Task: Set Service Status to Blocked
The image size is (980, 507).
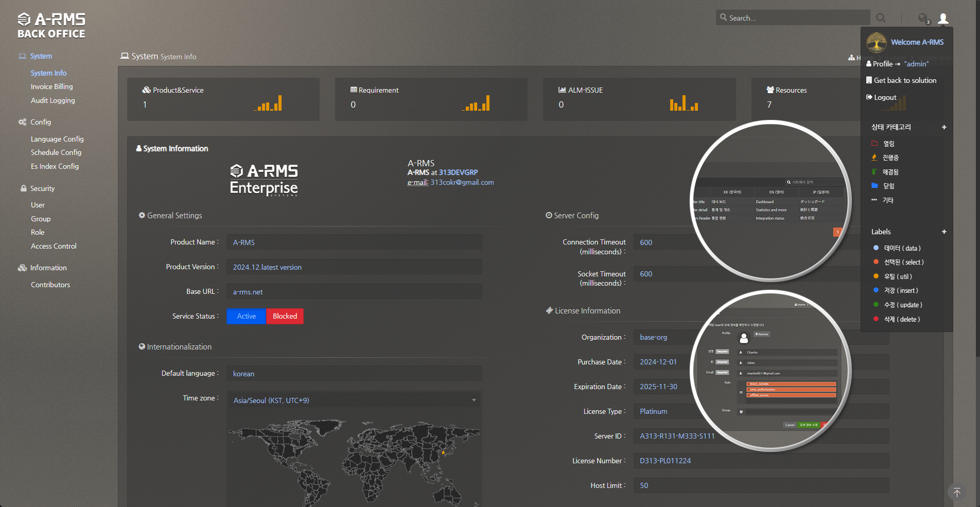Action: tap(285, 316)
